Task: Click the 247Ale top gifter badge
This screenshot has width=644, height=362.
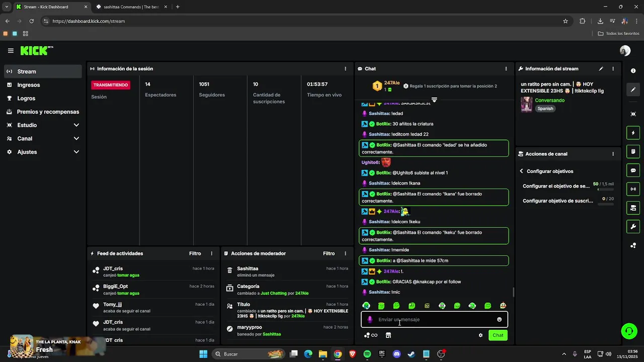Action: pos(377,86)
